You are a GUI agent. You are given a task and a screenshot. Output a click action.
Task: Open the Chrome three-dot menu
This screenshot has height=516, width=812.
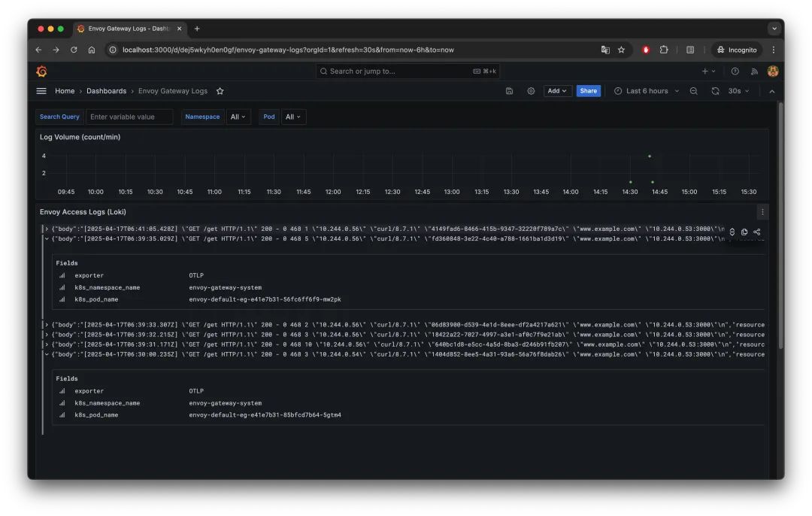tap(773, 50)
